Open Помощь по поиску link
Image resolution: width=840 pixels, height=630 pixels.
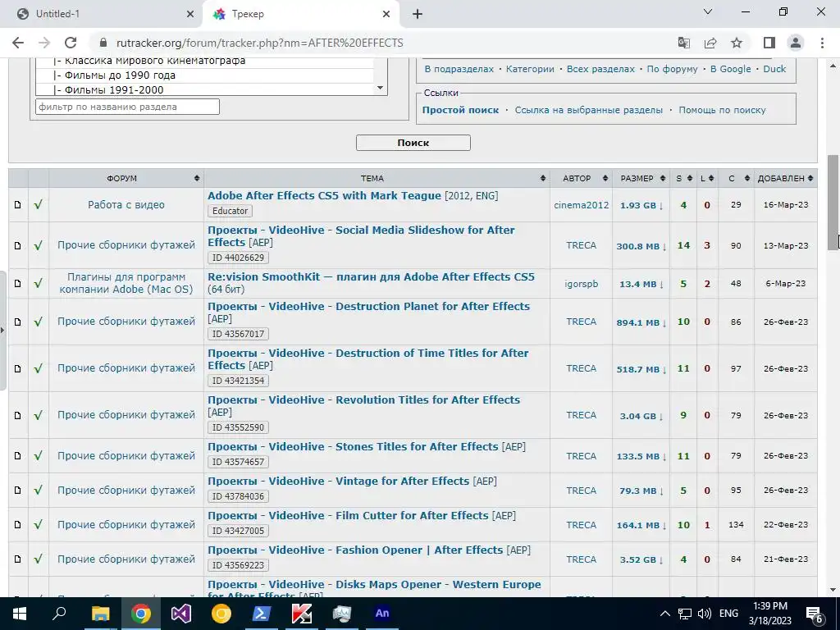(x=722, y=110)
